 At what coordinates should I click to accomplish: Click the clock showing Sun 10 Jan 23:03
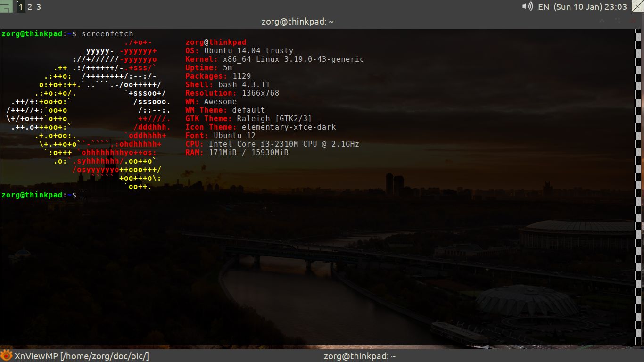(590, 7)
